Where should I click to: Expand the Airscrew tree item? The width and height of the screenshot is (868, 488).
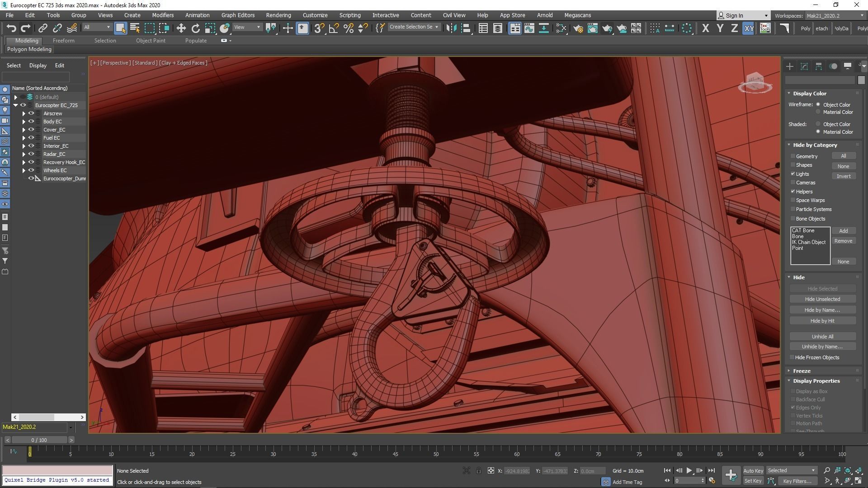point(24,113)
